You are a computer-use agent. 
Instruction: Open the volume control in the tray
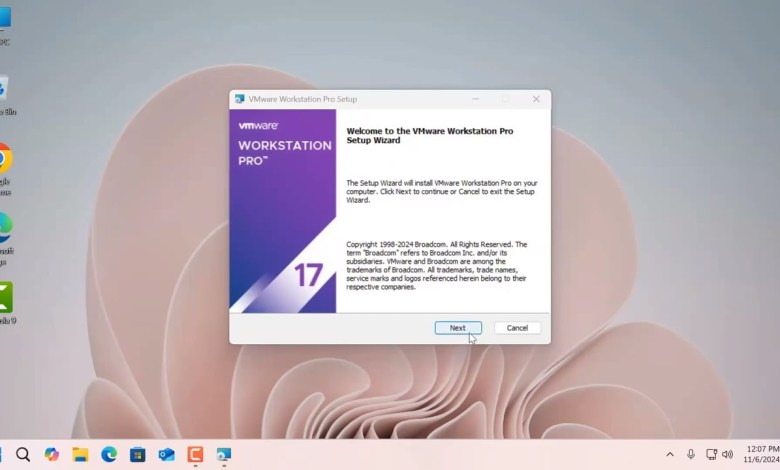(x=728, y=454)
